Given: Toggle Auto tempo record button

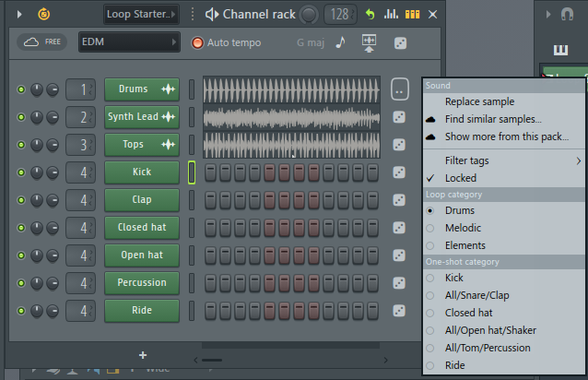Looking at the screenshot, I should coord(197,42).
